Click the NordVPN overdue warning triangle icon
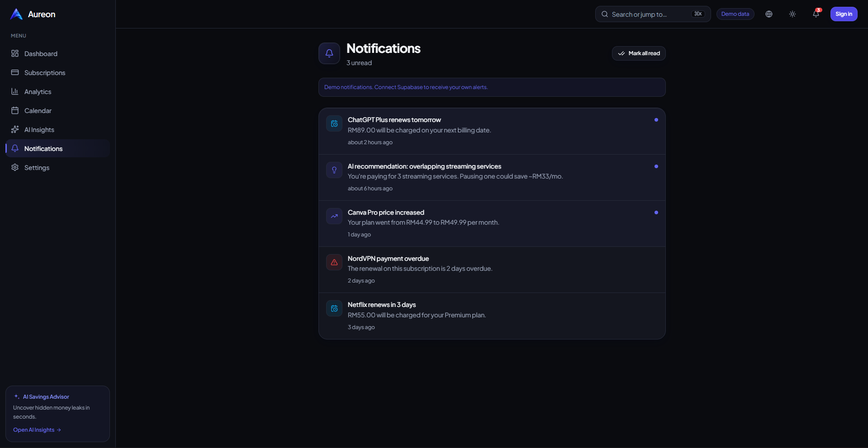 pos(334,262)
